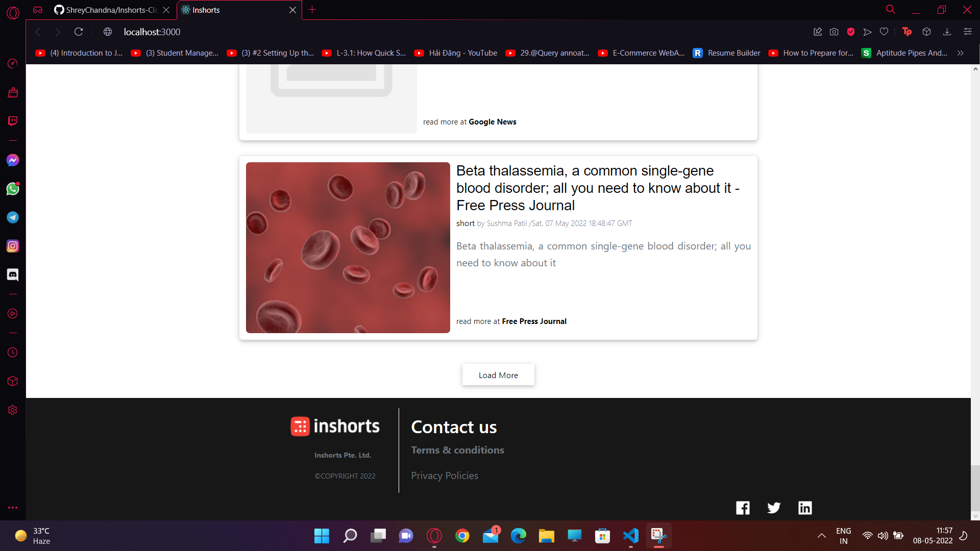Open the Downloads panel
This screenshot has height=551, width=980.
(x=947, y=32)
